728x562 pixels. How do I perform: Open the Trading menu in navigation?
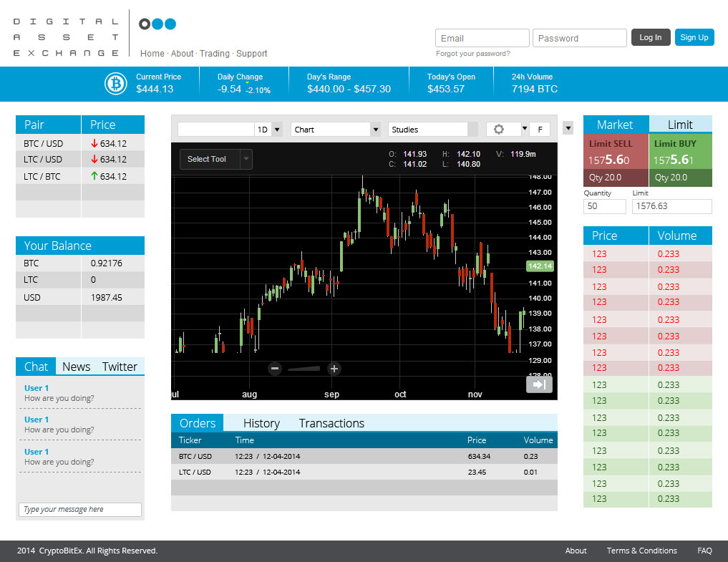pyautogui.click(x=215, y=53)
